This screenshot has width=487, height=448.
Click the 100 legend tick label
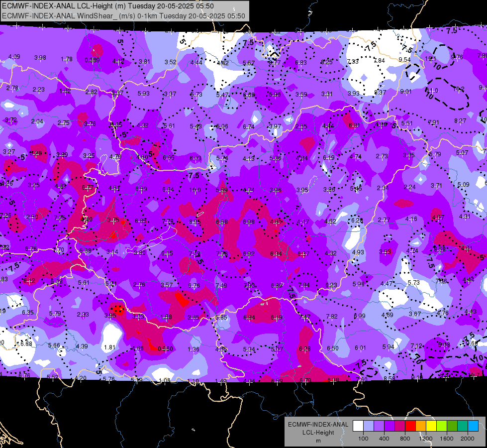click(363, 439)
